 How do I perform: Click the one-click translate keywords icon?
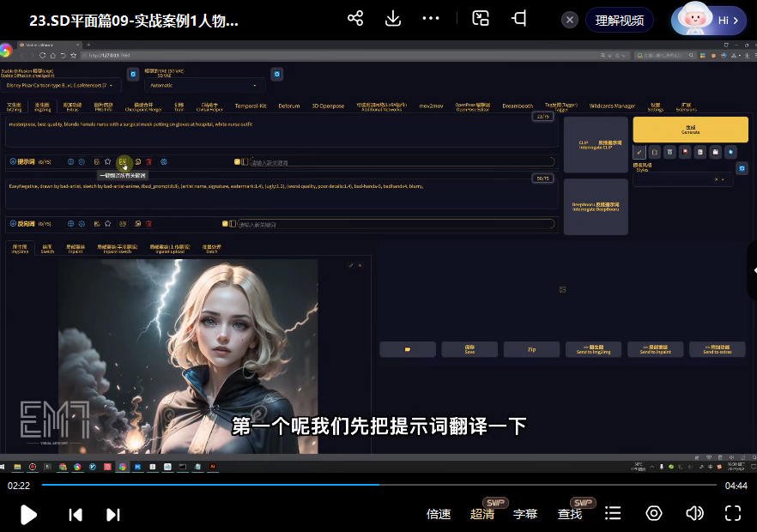pos(123,162)
